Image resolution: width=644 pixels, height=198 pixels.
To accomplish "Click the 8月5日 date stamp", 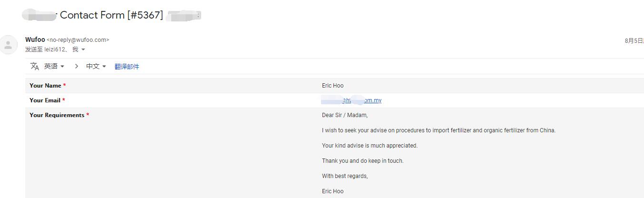I will click(634, 41).
